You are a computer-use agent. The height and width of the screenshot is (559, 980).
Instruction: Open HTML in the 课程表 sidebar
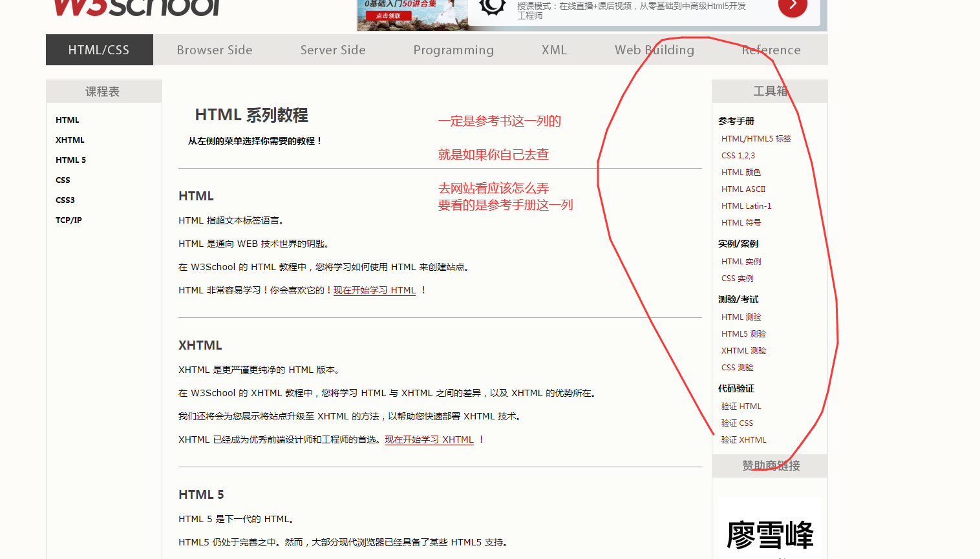(x=67, y=120)
